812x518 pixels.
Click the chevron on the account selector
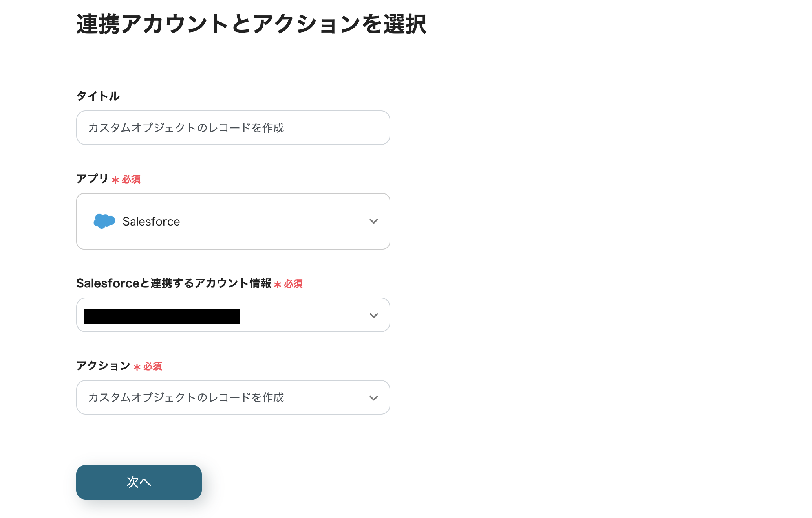coord(373,315)
